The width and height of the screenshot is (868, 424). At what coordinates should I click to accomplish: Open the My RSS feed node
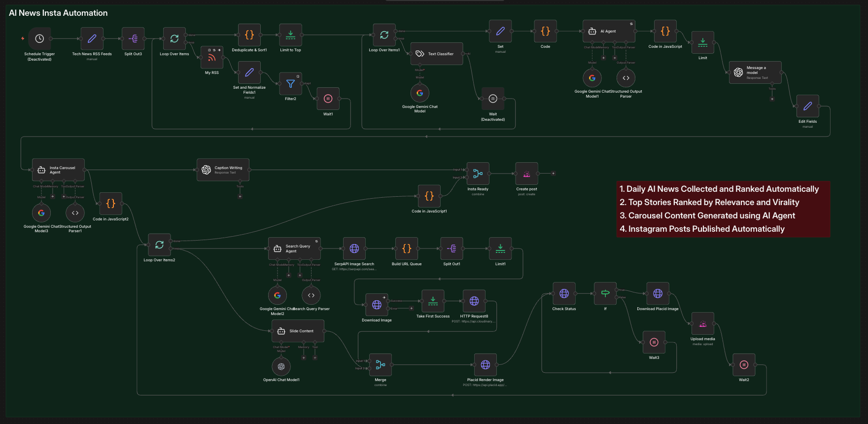[x=211, y=58]
